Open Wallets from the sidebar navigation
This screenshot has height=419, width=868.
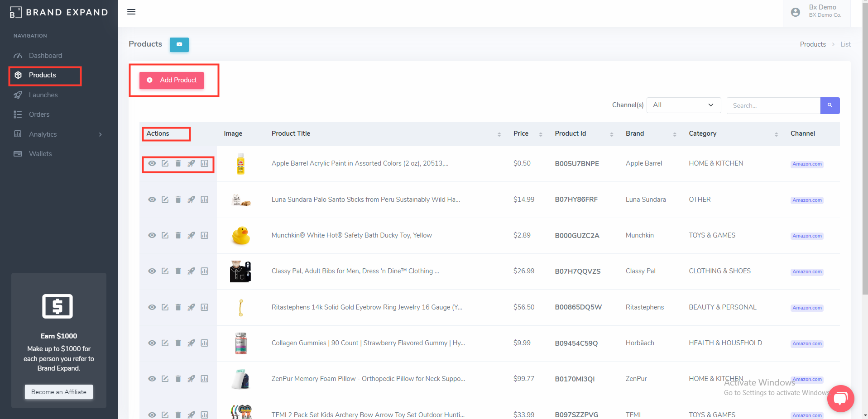[x=40, y=154]
